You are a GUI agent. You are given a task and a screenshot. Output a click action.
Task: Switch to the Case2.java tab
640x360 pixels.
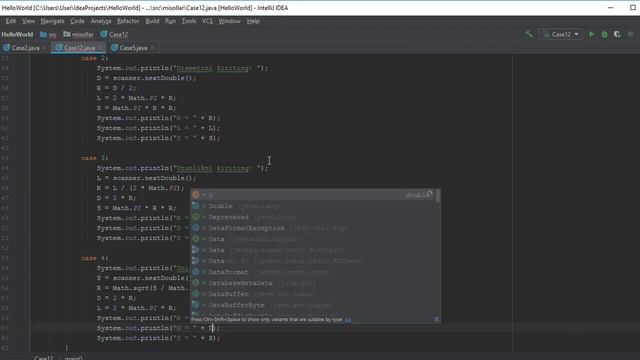pyautogui.click(x=25, y=48)
